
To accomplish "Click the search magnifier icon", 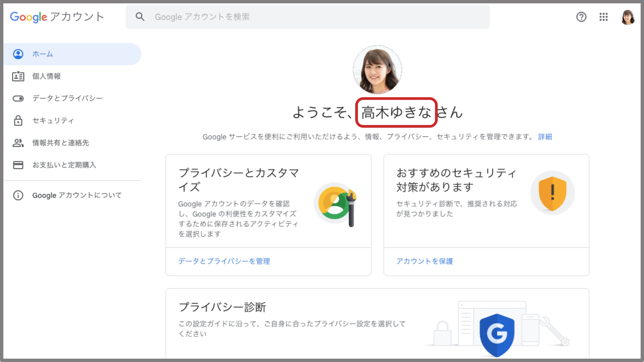I will tap(140, 17).
